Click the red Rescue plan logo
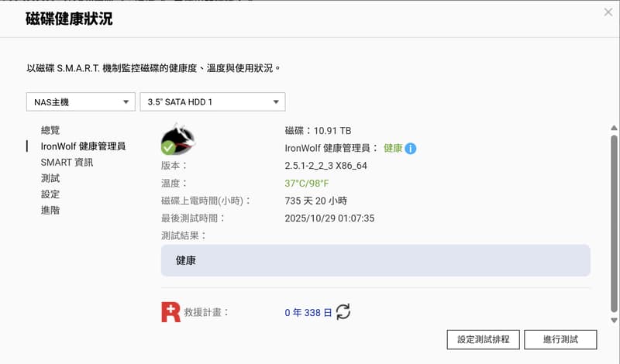Screen dimensions: 620x364 coord(170,312)
